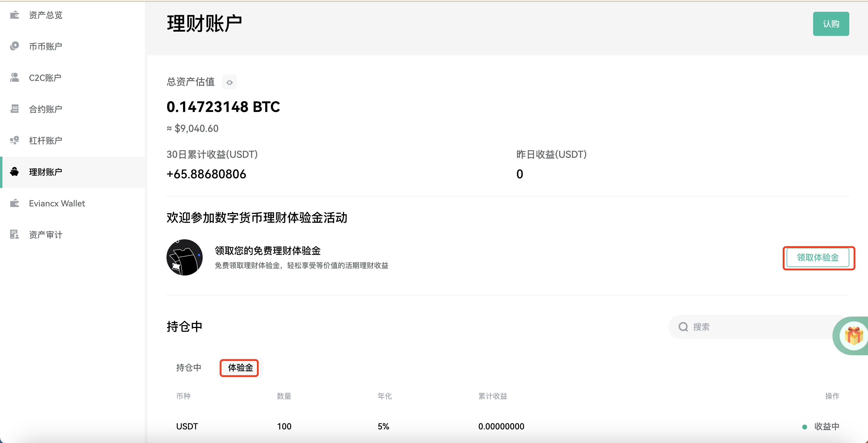Switch to the 体验金 tab

[x=241, y=368]
